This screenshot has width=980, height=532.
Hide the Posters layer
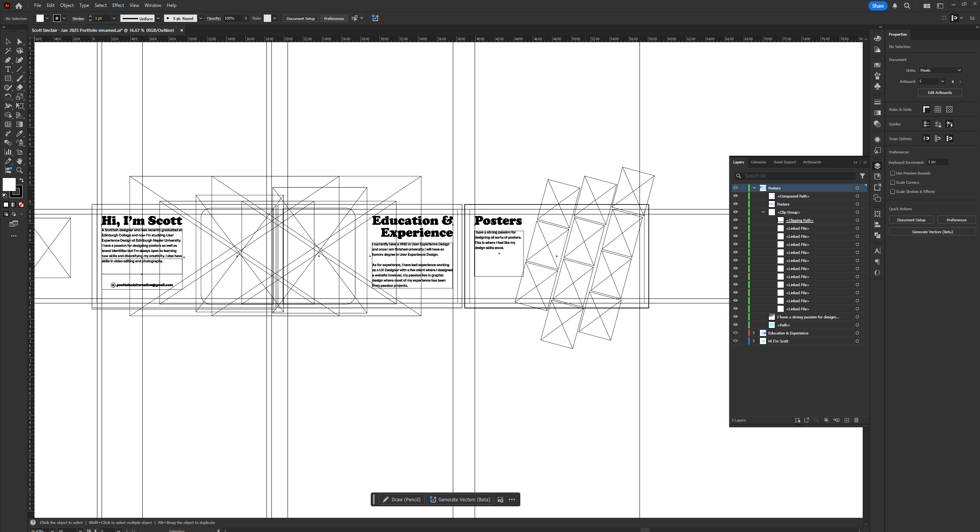pyautogui.click(x=736, y=188)
